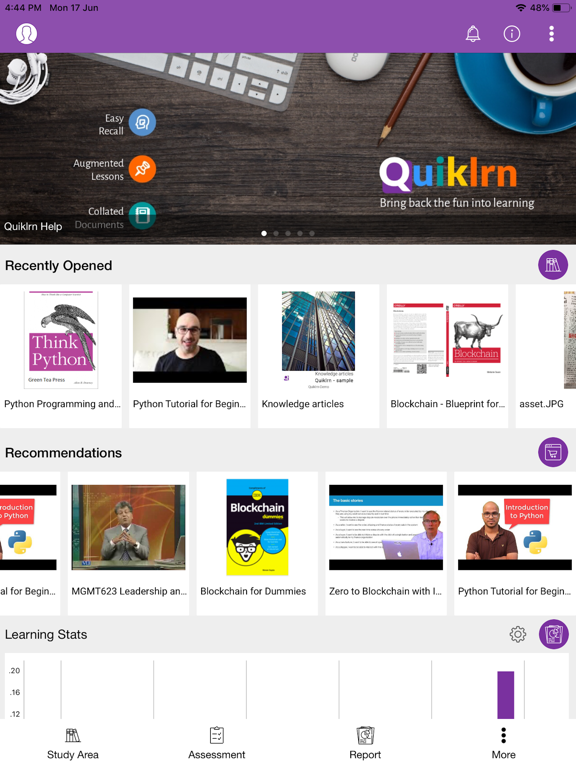The image size is (576, 768).
Task: Open Blockchain Blueprint book thumbnail
Action: point(447,340)
